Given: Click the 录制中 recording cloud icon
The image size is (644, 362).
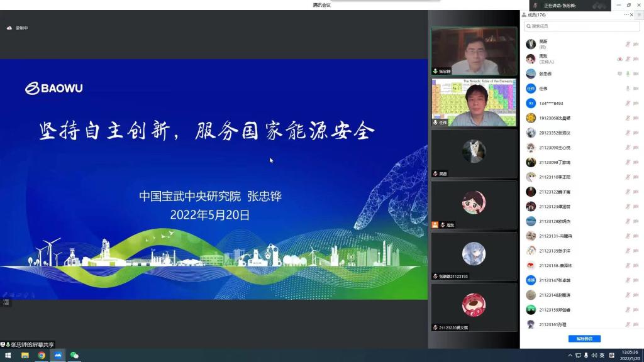Looking at the screenshot, I should click(9, 28).
